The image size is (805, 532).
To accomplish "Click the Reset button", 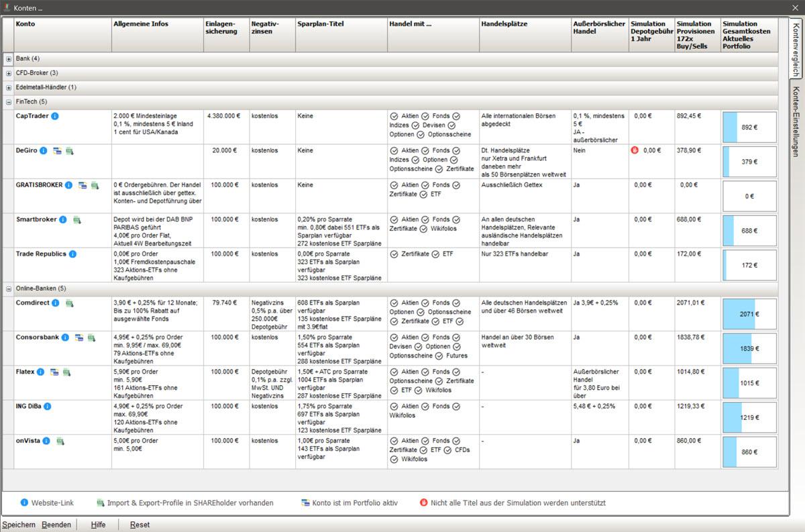I will (x=140, y=525).
